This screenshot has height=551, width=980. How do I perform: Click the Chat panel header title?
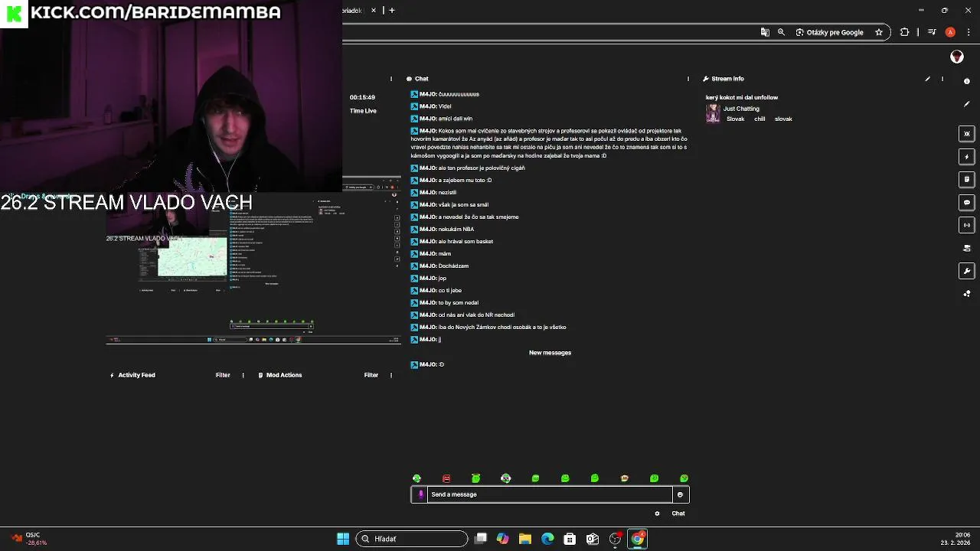[422, 79]
